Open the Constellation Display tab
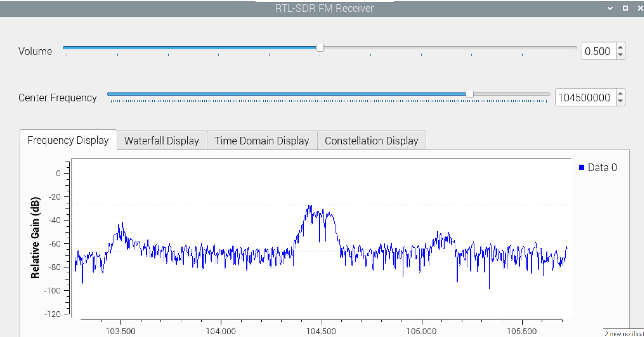This screenshot has height=337, width=644. coord(372,140)
